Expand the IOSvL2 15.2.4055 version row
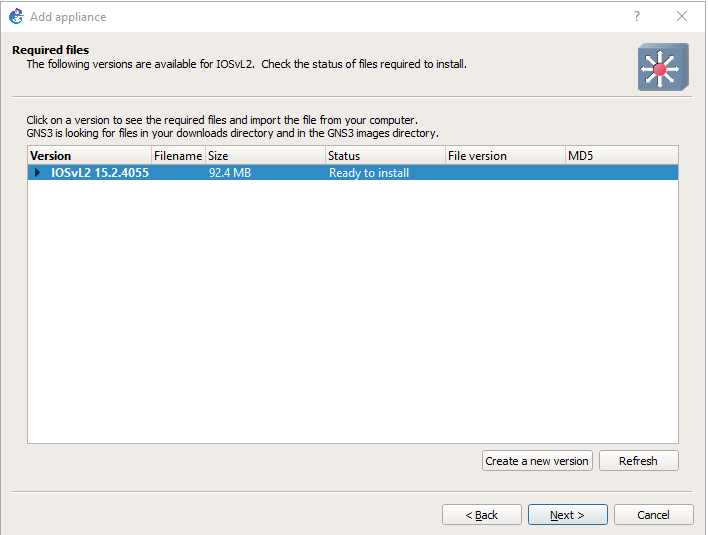This screenshot has height=535, width=708. pos(38,173)
